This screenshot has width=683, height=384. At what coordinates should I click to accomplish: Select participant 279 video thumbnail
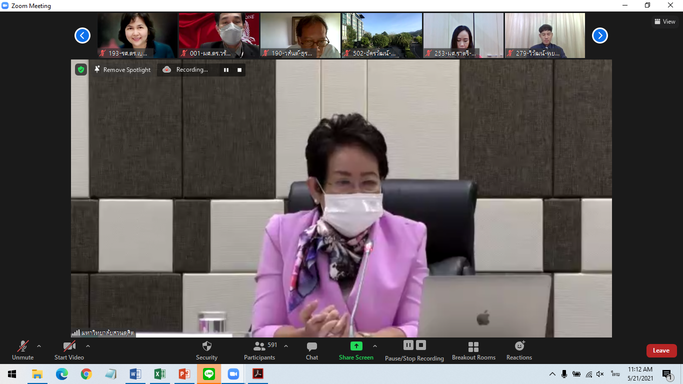545,35
